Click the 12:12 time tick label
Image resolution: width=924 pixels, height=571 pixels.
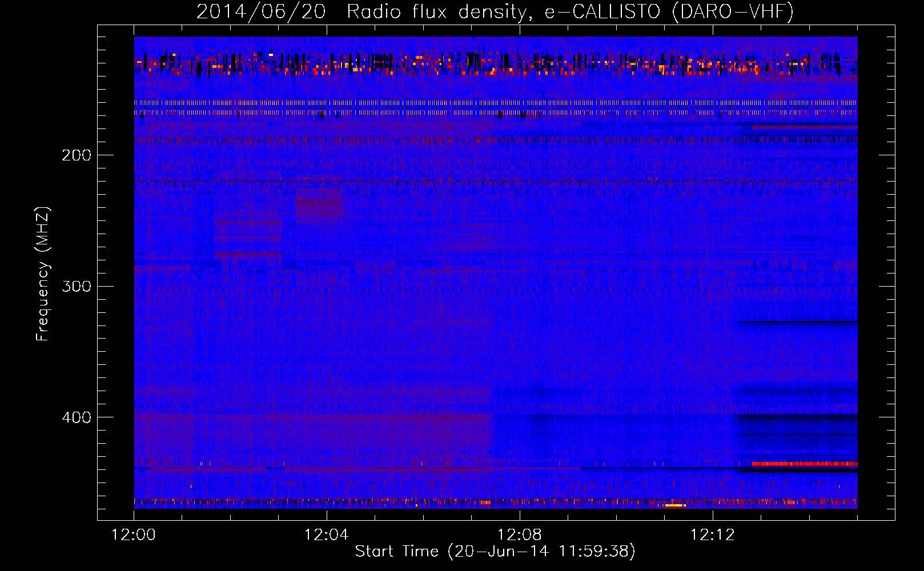tap(712, 535)
